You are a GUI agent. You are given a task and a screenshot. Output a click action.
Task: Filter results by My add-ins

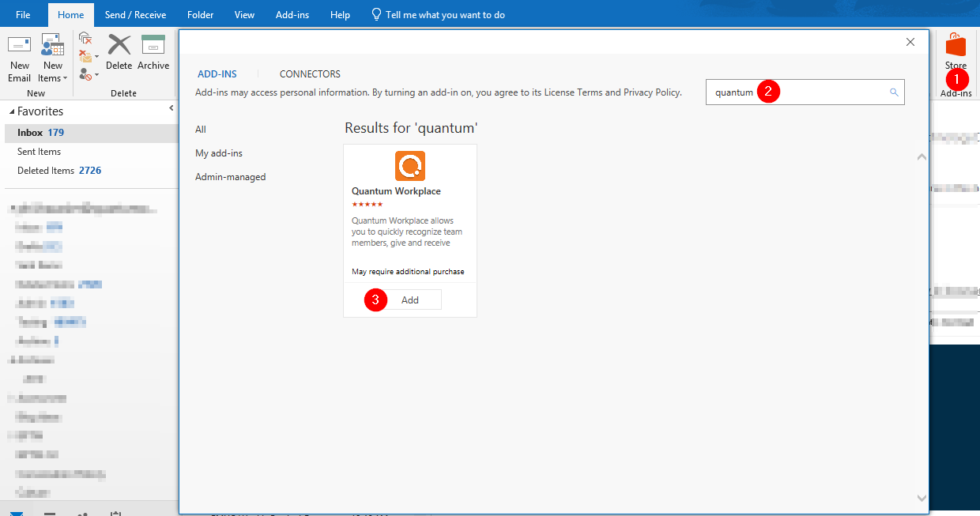pyautogui.click(x=217, y=153)
